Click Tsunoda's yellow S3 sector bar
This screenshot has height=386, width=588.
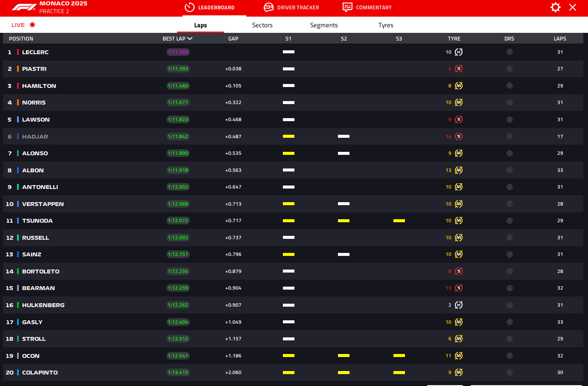click(399, 221)
